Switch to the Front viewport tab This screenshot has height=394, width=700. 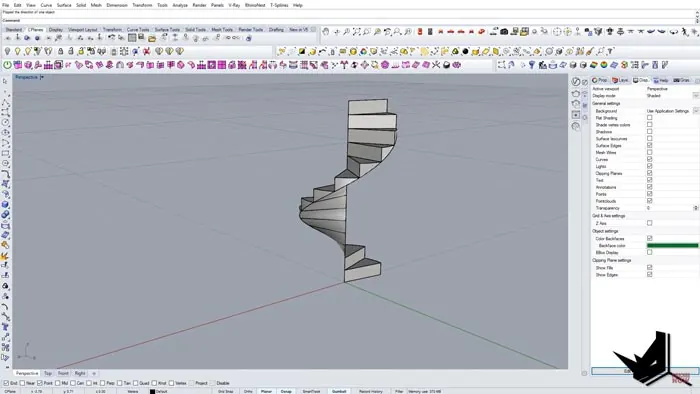point(63,373)
